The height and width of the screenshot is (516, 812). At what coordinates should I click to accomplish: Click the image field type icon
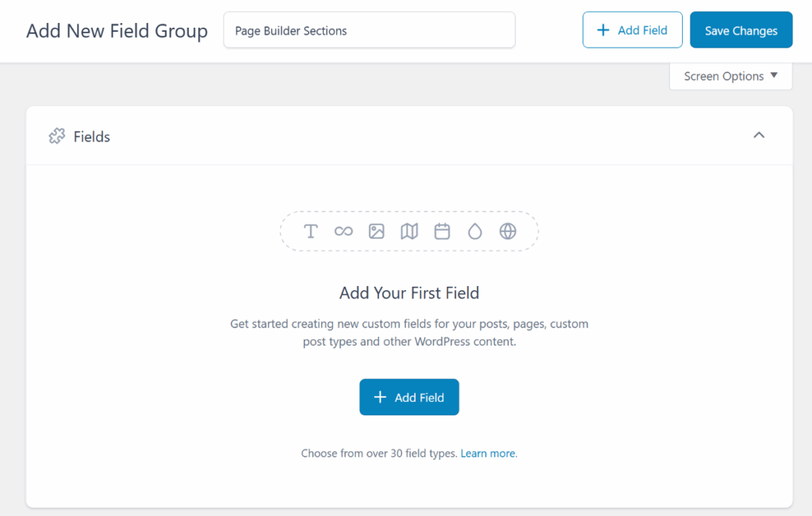(x=377, y=231)
